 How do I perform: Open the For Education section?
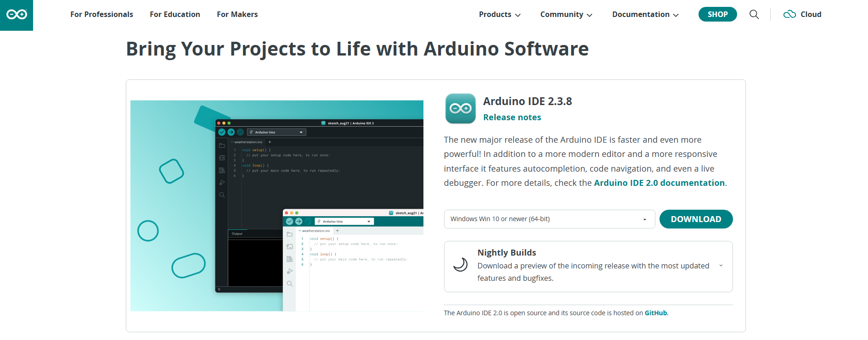175,14
